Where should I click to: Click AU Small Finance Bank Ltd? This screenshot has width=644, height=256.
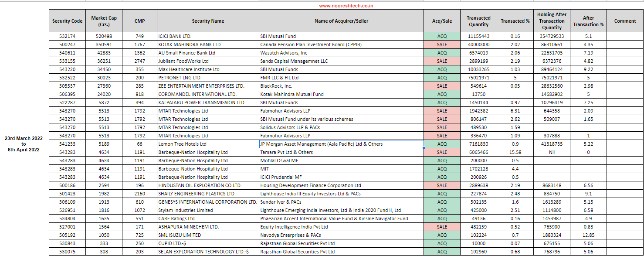click(208, 53)
